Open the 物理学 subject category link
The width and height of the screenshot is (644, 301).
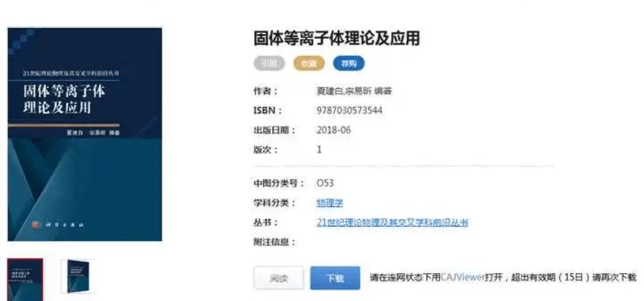(330, 203)
